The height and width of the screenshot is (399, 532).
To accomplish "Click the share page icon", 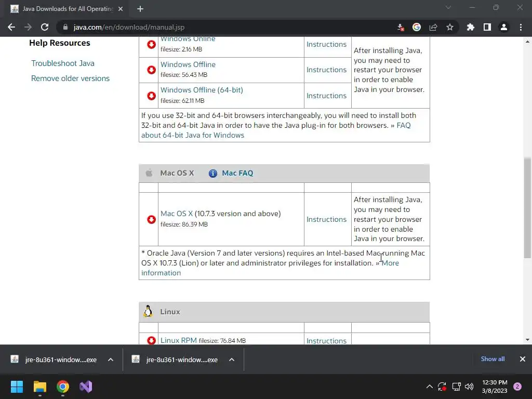I will click(x=433, y=27).
